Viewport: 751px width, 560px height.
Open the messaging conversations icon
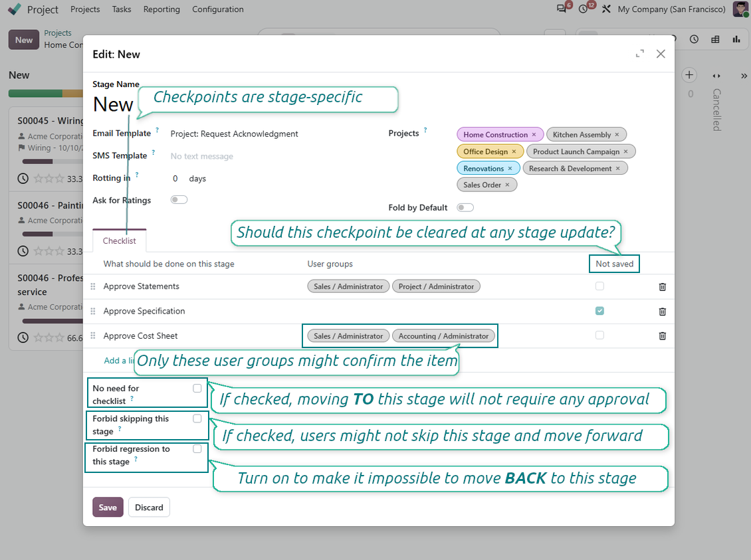[x=562, y=9]
